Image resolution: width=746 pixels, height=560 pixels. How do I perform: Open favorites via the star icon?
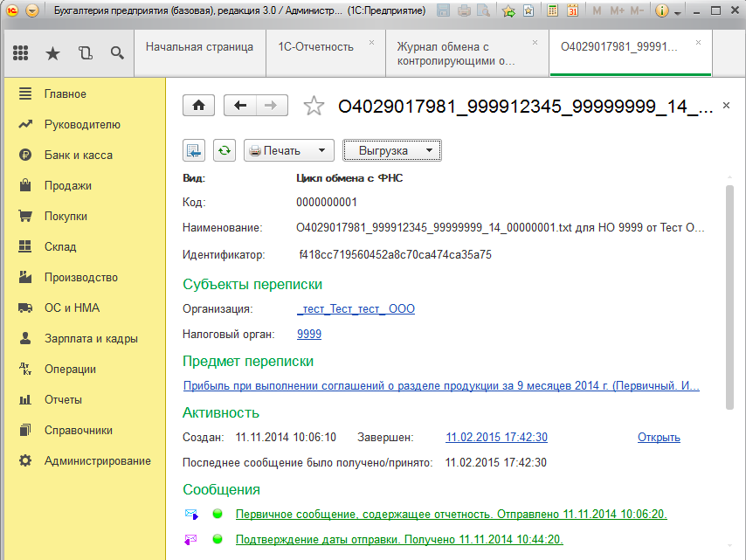[x=52, y=52]
